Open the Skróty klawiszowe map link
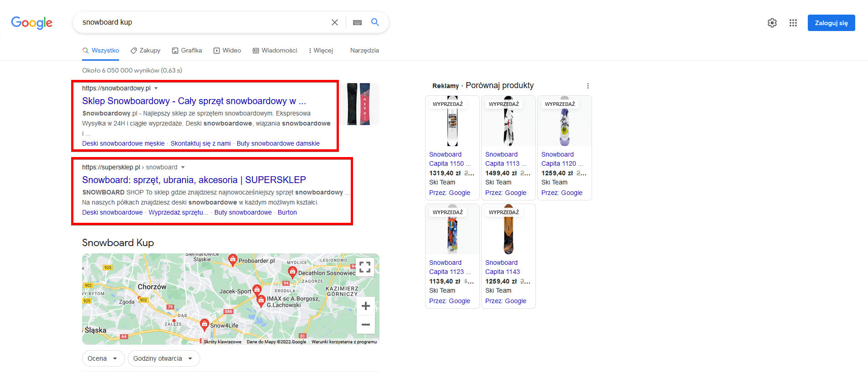The height and width of the screenshot is (373, 868). (223, 342)
